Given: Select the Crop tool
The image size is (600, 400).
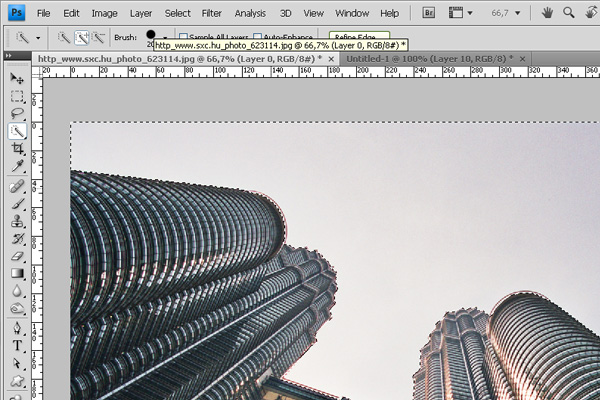Looking at the screenshot, I should [17, 149].
